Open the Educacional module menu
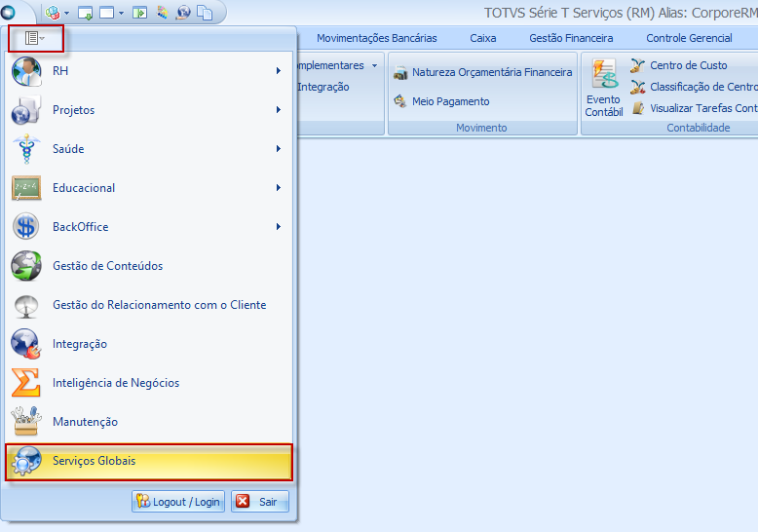Screen dimensions: 758x532 tap(148, 188)
